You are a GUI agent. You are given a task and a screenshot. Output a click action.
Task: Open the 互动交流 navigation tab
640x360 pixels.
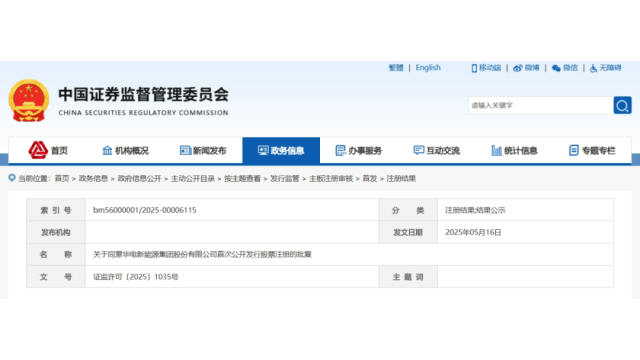pyautogui.click(x=436, y=151)
